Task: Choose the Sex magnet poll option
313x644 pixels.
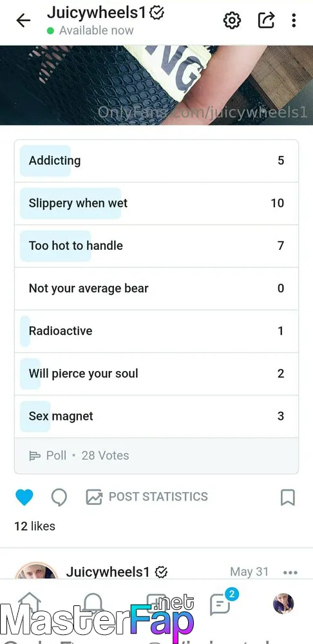Action: click(156, 417)
